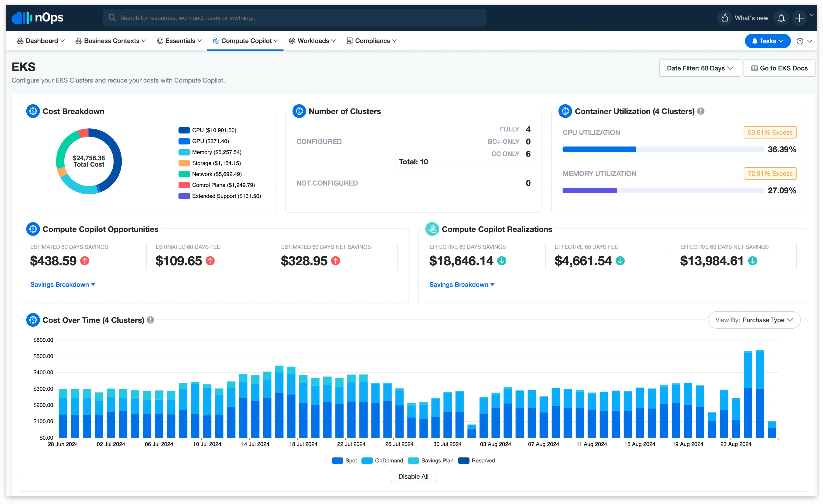Toggle Network slice in Cost Breakdown legend
The height and width of the screenshot is (504, 823).
click(x=210, y=174)
